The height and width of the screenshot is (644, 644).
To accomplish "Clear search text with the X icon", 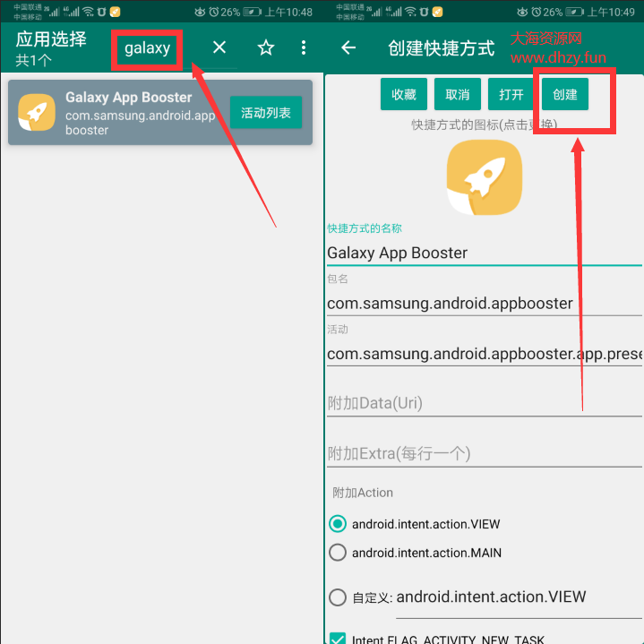I will (219, 48).
